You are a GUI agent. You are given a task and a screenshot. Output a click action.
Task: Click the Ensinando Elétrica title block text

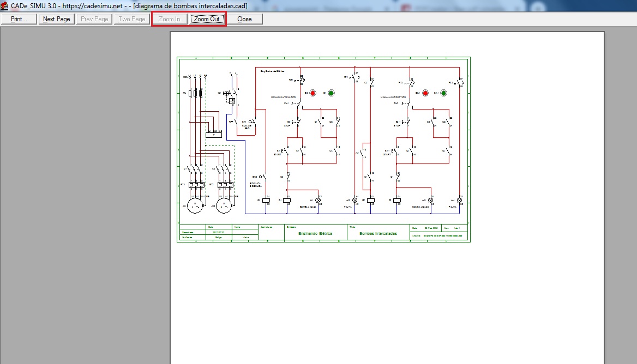315,233
